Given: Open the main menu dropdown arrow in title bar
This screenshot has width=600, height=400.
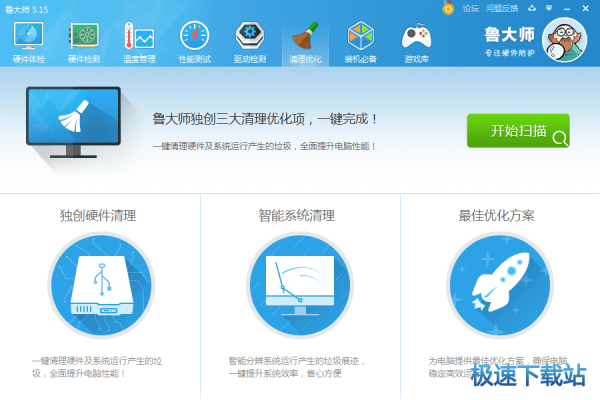Looking at the screenshot, I should (x=549, y=8).
